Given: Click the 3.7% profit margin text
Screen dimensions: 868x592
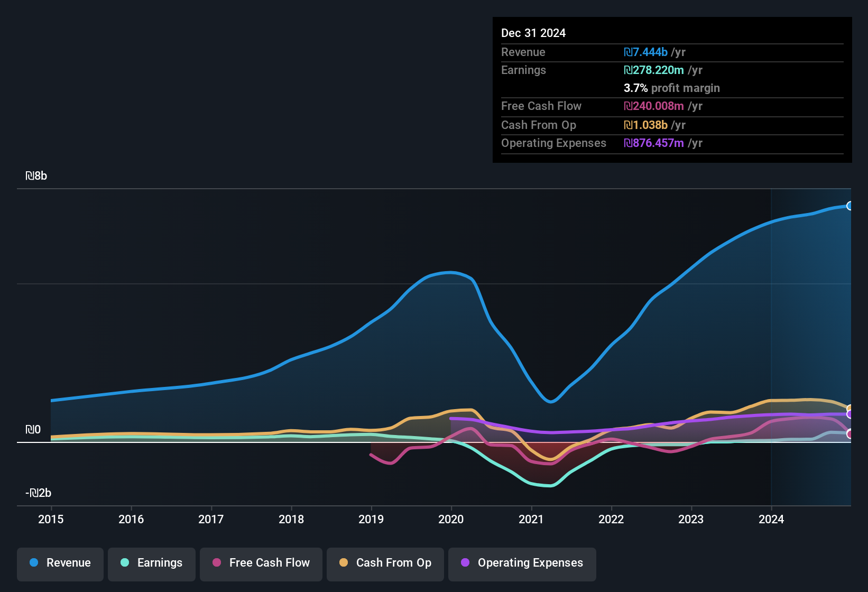Looking at the screenshot, I should [x=672, y=88].
